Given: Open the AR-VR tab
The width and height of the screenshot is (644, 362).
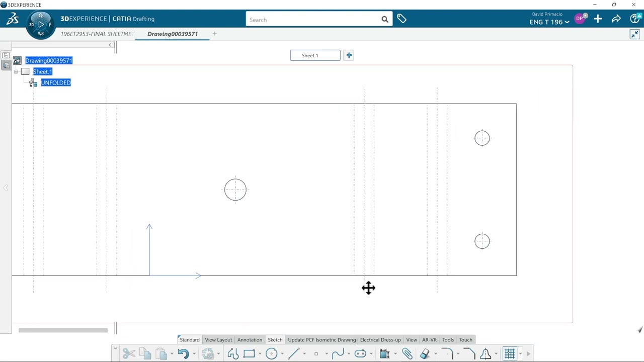Looking at the screenshot, I should tap(429, 340).
